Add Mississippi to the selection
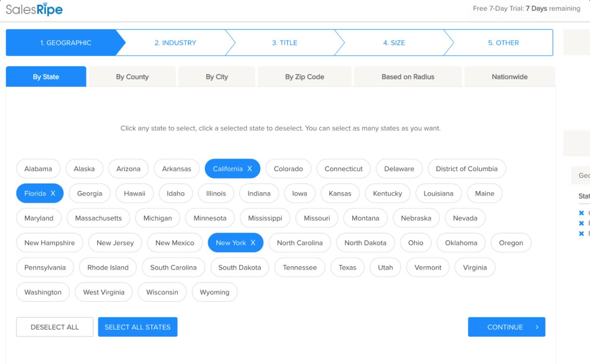Viewport: 590px width, 364px height. coord(265,218)
